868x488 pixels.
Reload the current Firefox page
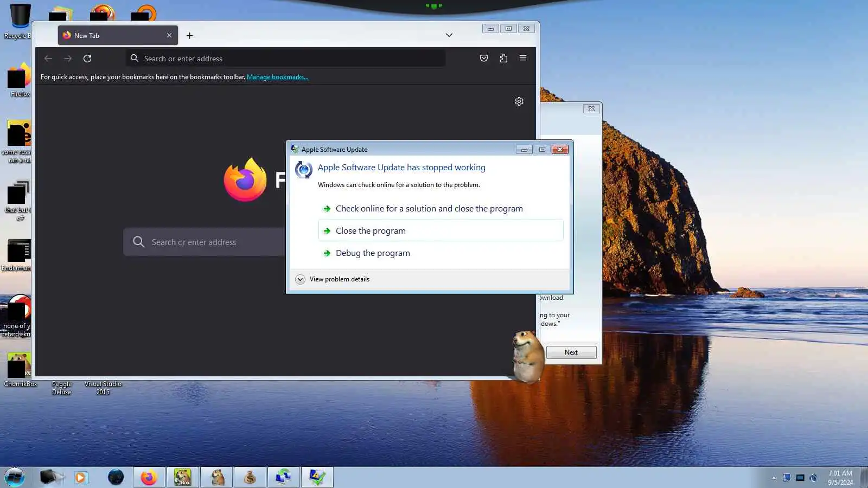(x=87, y=59)
